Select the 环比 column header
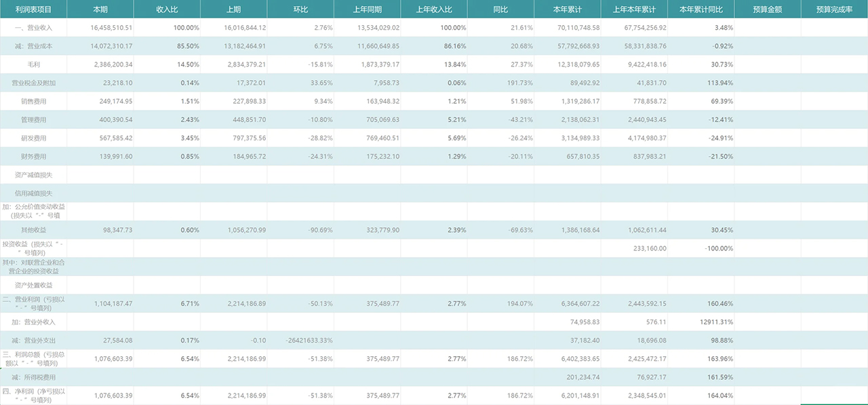The image size is (868, 405). pyautogui.click(x=300, y=10)
